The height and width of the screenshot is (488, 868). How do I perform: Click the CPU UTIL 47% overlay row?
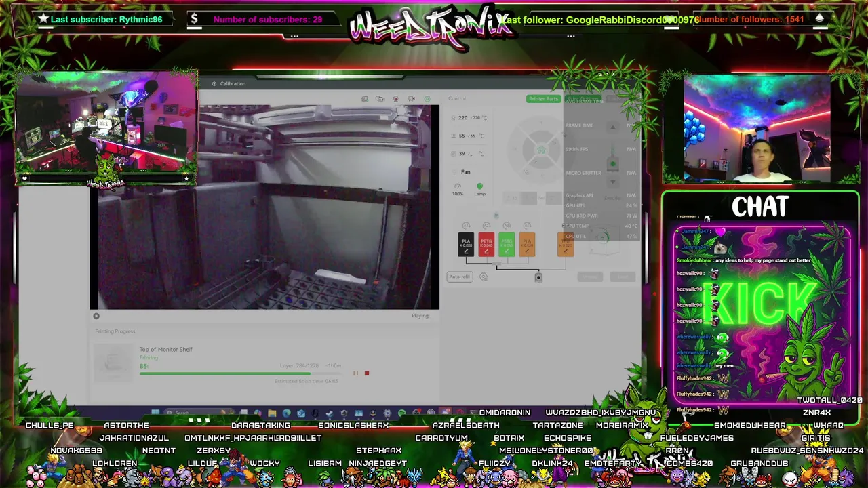pos(601,237)
